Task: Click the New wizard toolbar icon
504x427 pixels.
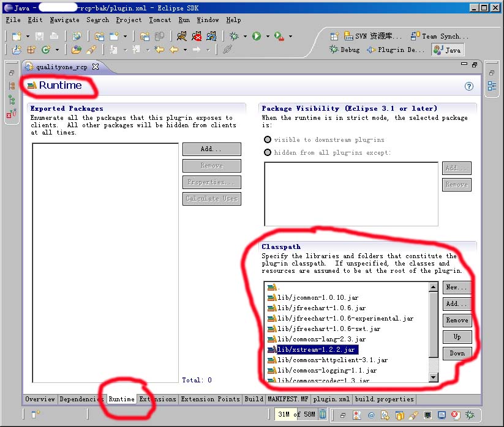Action: coord(17,36)
